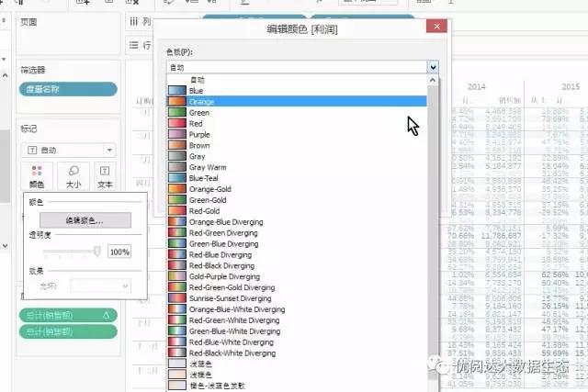588x392 pixels.
Task: Click the 文本 marks card icon
Action: (x=105, y=175)
